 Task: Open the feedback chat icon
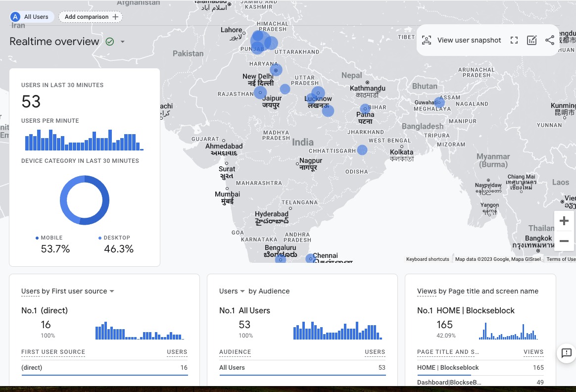point(566,353)
